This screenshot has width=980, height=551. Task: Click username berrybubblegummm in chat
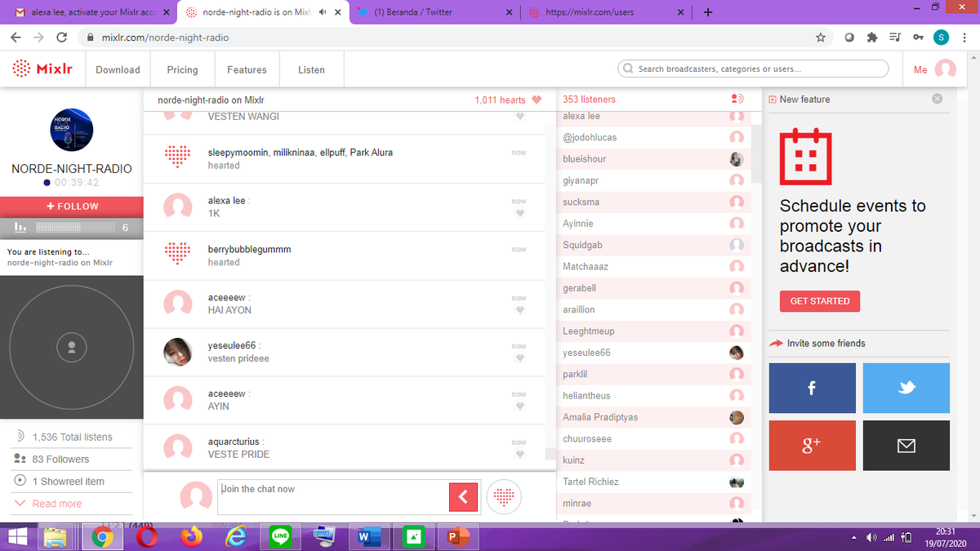click(249, 249)
